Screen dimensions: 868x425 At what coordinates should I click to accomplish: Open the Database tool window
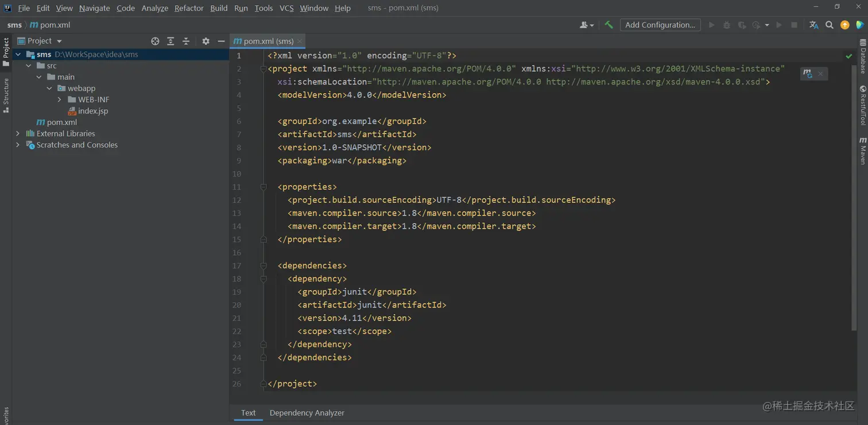click(862, 56)
